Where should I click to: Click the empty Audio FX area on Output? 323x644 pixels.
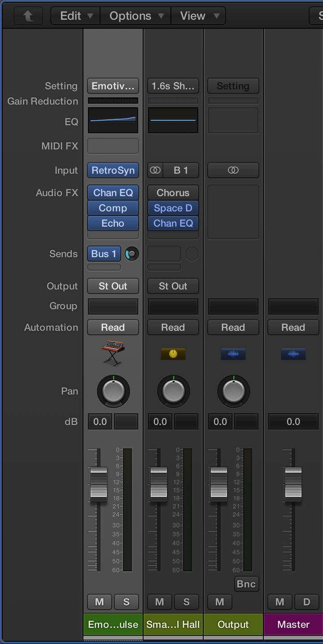pyautogui.click(x=233, y=212)
